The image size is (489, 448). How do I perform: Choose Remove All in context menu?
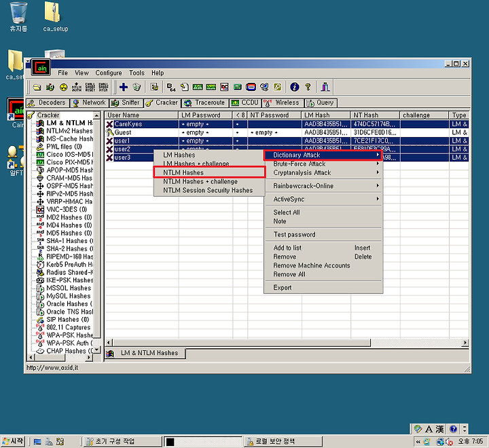click(x=323, y=274)
